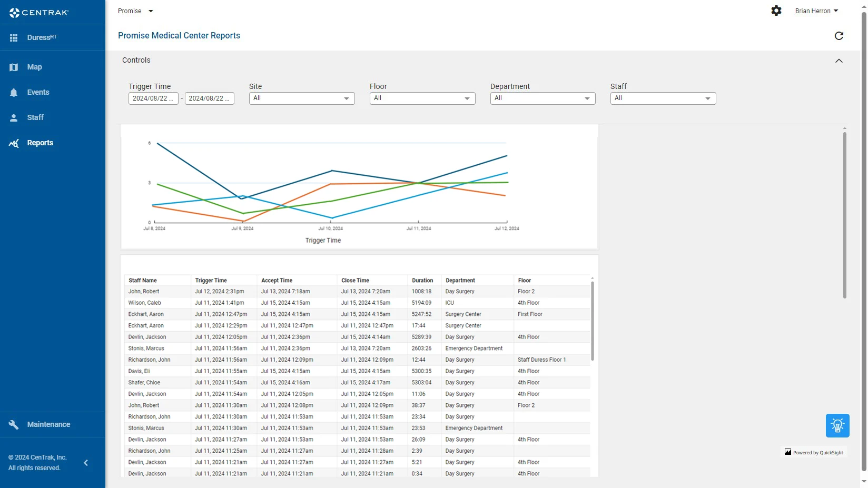
Task: Click the 'Davis, Eli' staff name cell
Action: [139, 372]
